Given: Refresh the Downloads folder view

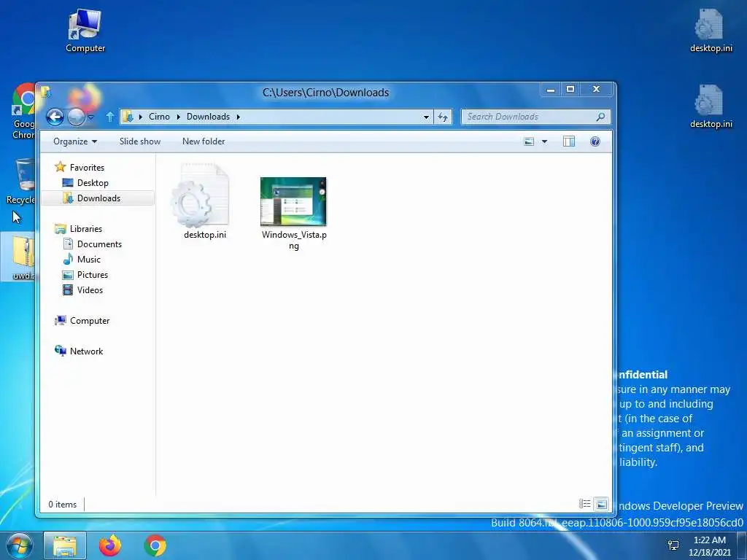Looking at the screenshot, I should click(x=443, y=117).
